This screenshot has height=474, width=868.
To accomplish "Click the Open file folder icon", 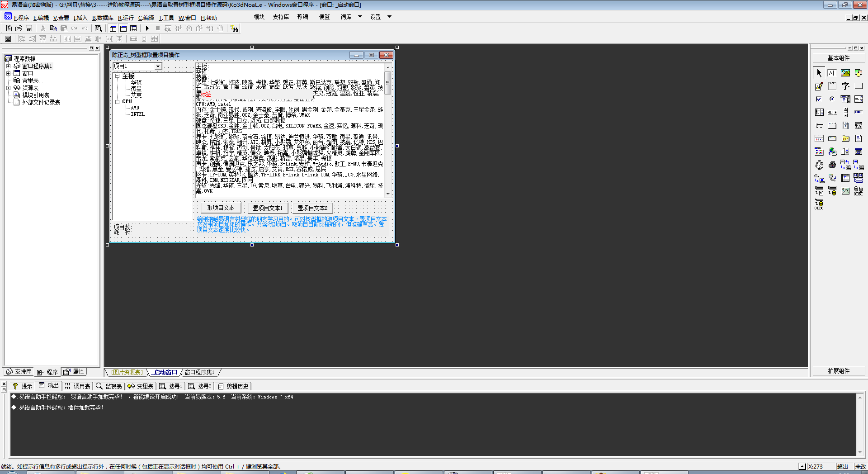I will (x=19, y=28).
